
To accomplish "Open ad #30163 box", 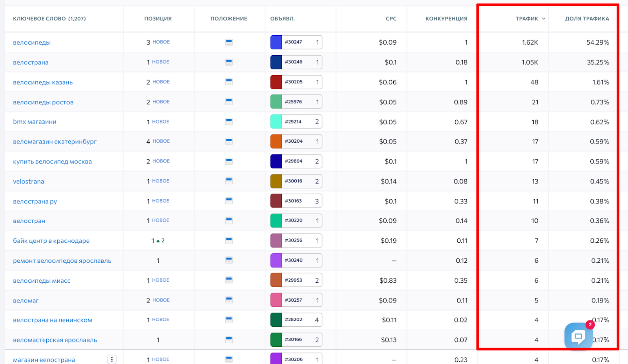I will [x=296, y=201].
